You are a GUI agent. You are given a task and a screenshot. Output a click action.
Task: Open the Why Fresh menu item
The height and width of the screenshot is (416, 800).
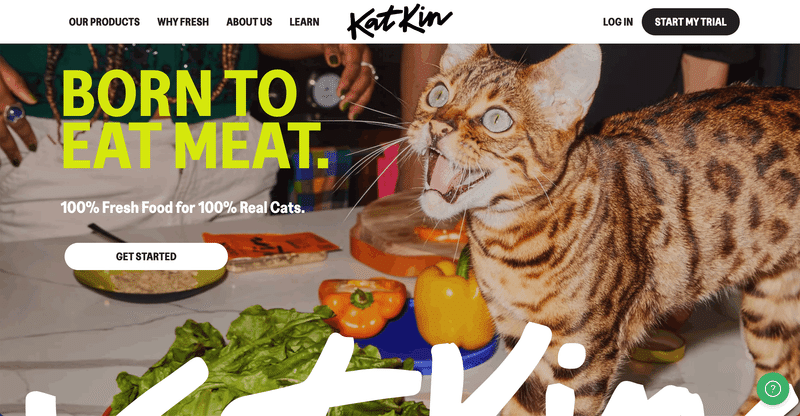183,22
